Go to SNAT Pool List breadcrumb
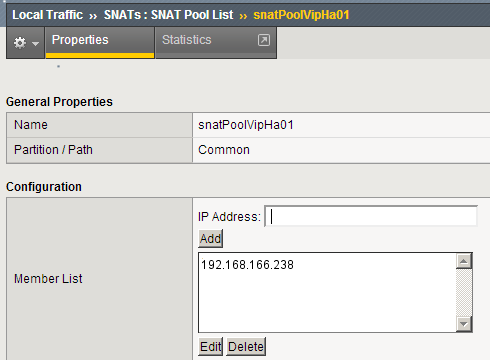 (x=168, y=15)
